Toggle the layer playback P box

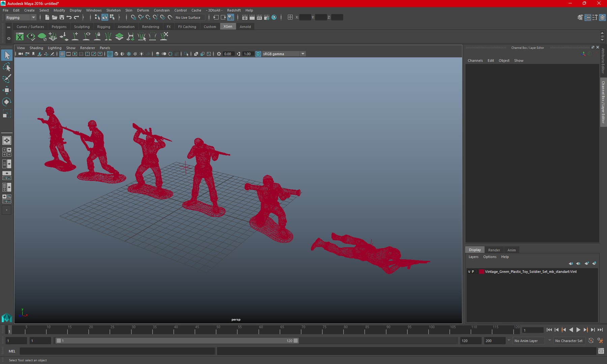(473, 272)
